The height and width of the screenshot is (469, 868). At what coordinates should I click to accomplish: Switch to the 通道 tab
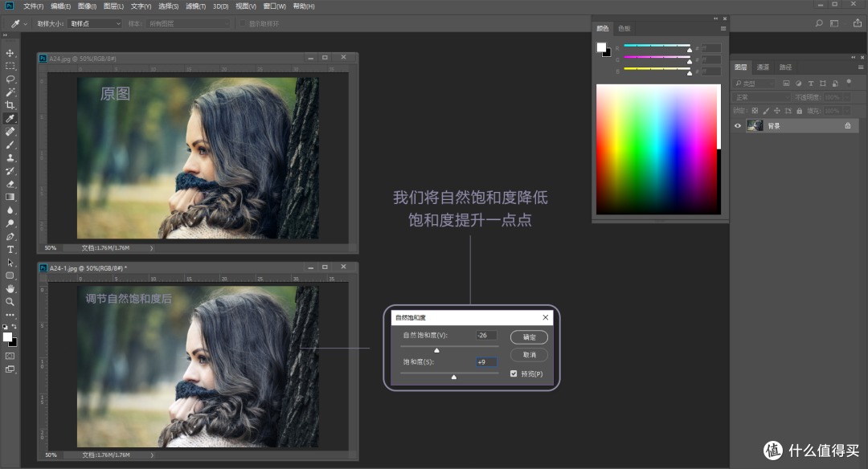[763, 67]
